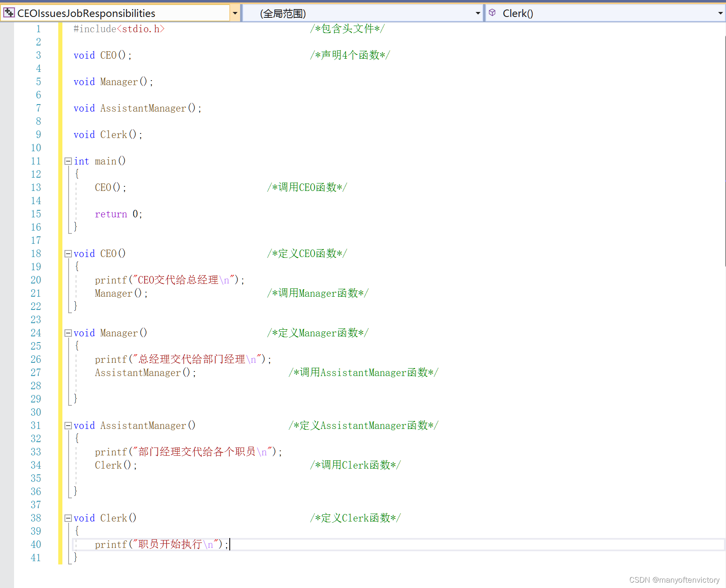The image size is (726, 588).
Task: Click line number 31 in the gutter
Action: click(x=36, y=426)
